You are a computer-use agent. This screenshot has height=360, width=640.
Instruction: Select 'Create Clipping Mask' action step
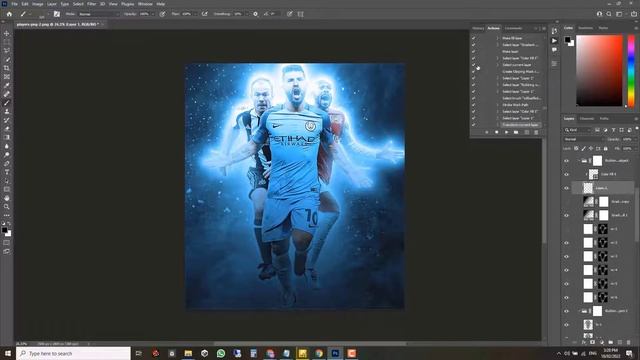[520, 71]
